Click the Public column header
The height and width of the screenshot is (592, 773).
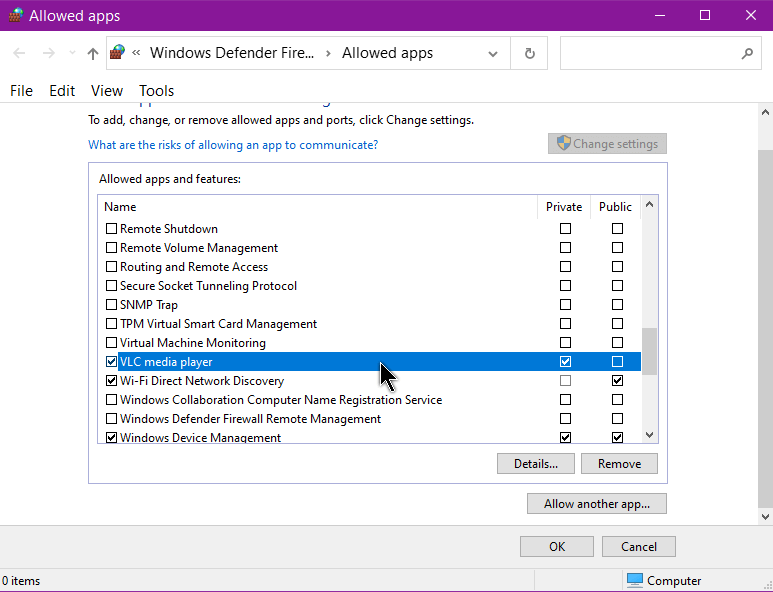[615, 207]
